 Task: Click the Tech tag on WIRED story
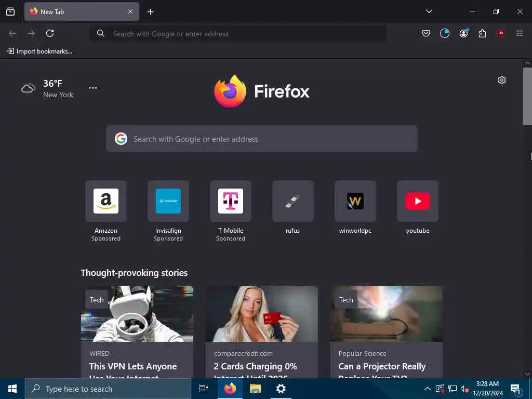tap(97, 300)
